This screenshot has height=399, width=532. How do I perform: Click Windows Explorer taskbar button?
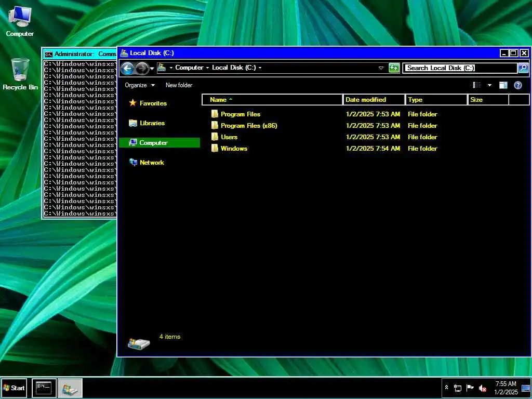tap(70, 388)
